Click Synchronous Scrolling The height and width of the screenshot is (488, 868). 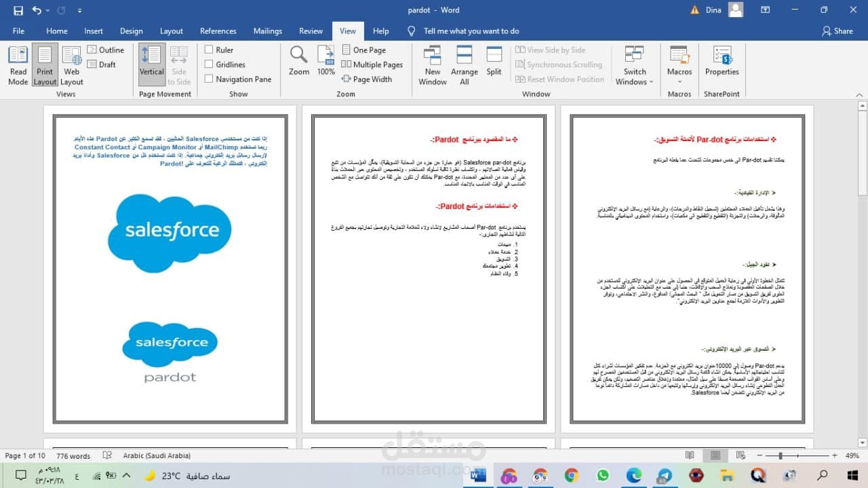[x=559, y=64]
